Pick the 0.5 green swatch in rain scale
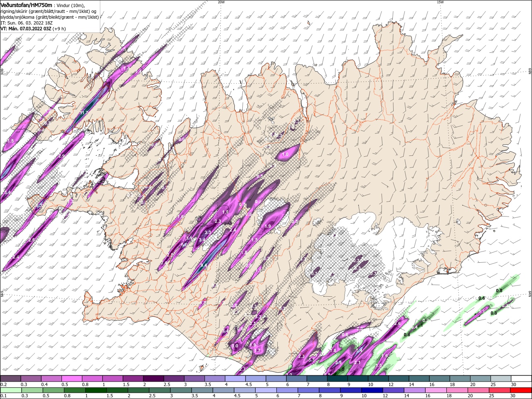Image resolution: width=532 pixels, height=399 pixels. coord(53,390)
